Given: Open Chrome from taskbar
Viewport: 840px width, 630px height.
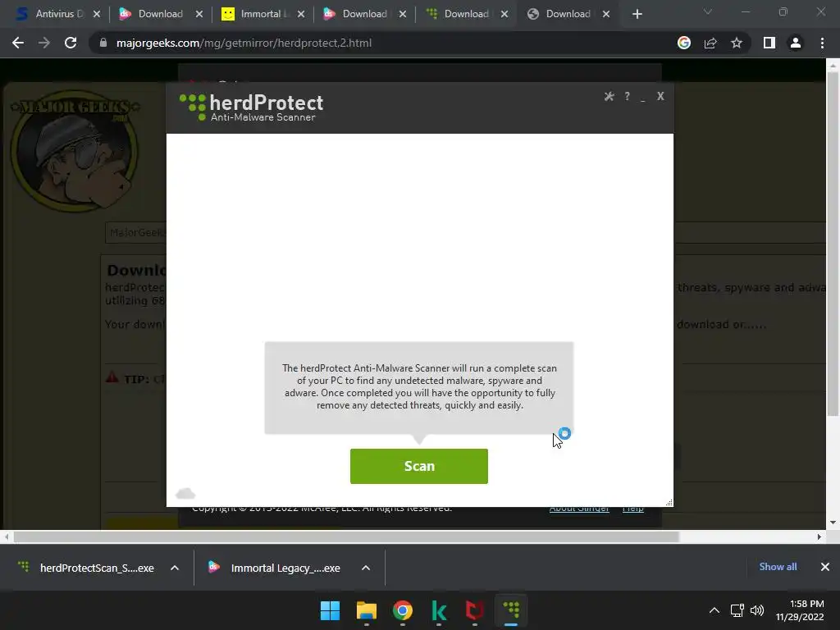Looking at the screenshot, I should coord(402,610).
